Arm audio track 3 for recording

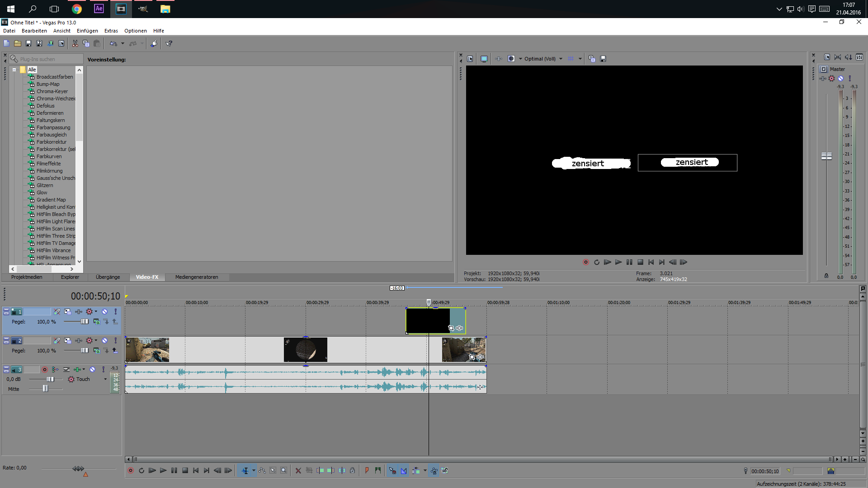pos(45,370)
